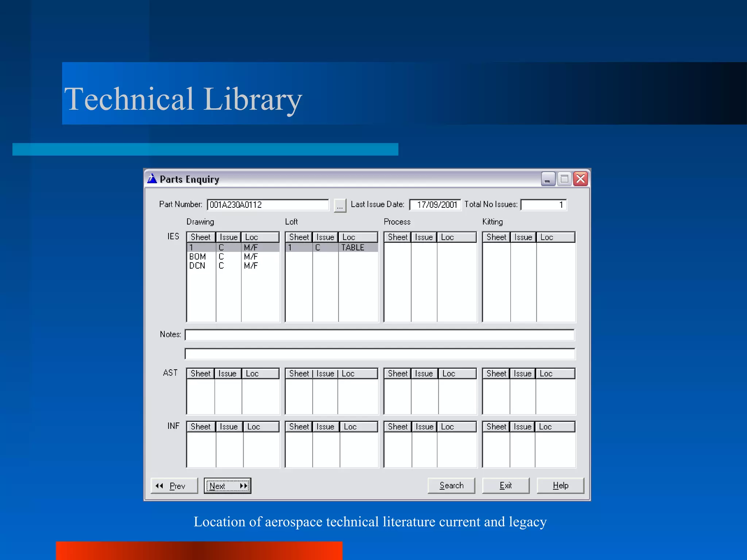Screen dimensions: 747x560
Task: Go to previous part with Prev button
Action: pos(174,486)
